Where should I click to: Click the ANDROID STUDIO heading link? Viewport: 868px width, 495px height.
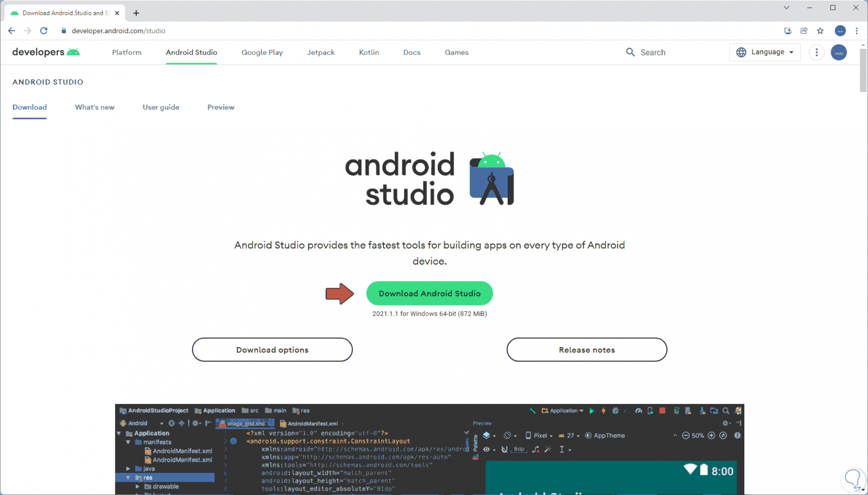[48, 82]
